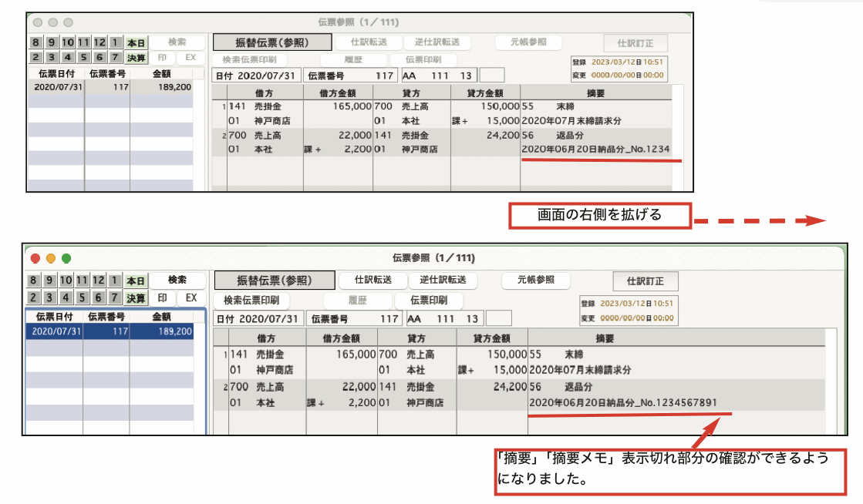Screen dimensions: 863x504
Task: Toggle 決算 button in lower window
Action: click(136, 298)
